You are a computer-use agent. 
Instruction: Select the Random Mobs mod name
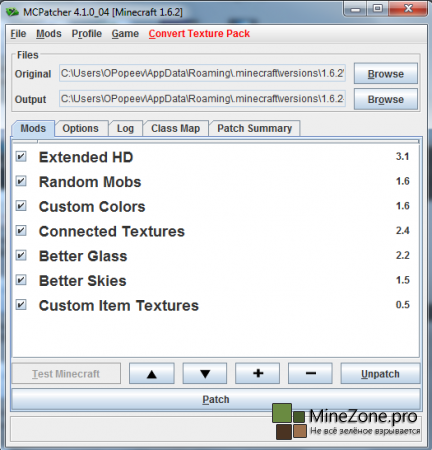click(90, 182)
